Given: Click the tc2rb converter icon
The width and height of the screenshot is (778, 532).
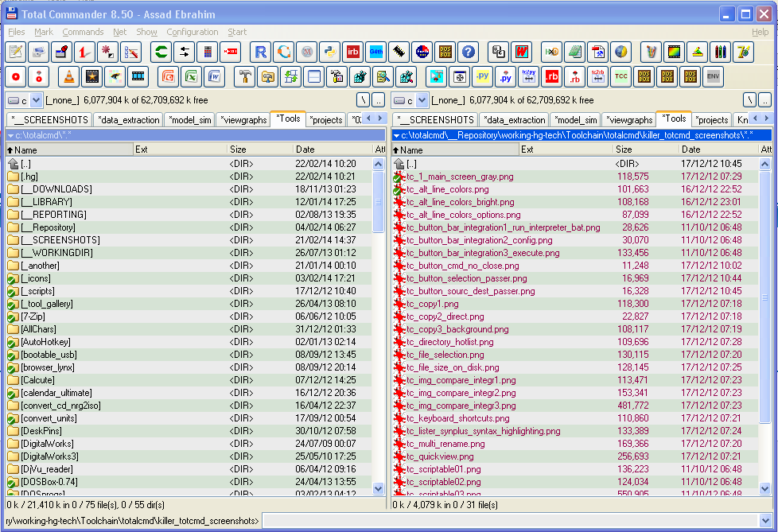Looking at the screenshot, I should coord(598,77).
